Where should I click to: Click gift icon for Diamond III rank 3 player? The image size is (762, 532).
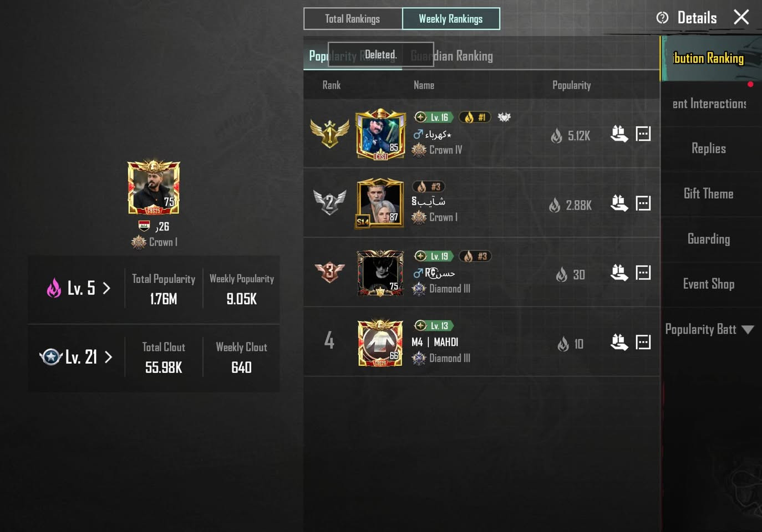click(619, 273)
